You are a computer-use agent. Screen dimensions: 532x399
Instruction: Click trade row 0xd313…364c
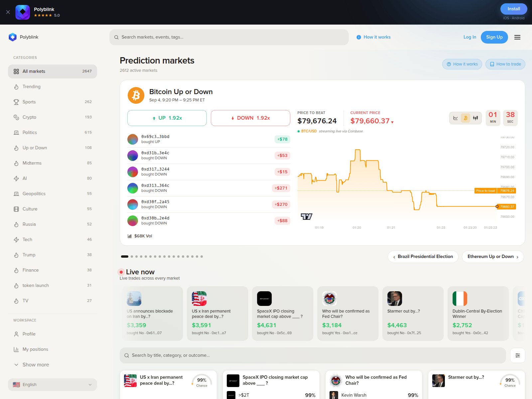(209, 188)
